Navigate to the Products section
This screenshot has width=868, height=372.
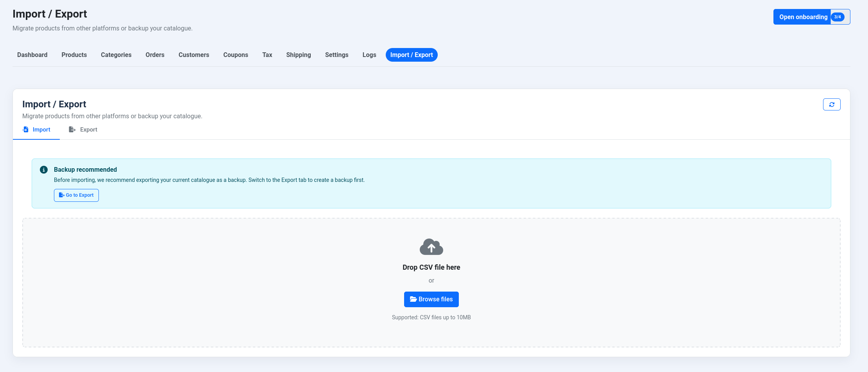click(x=74, y=55)
